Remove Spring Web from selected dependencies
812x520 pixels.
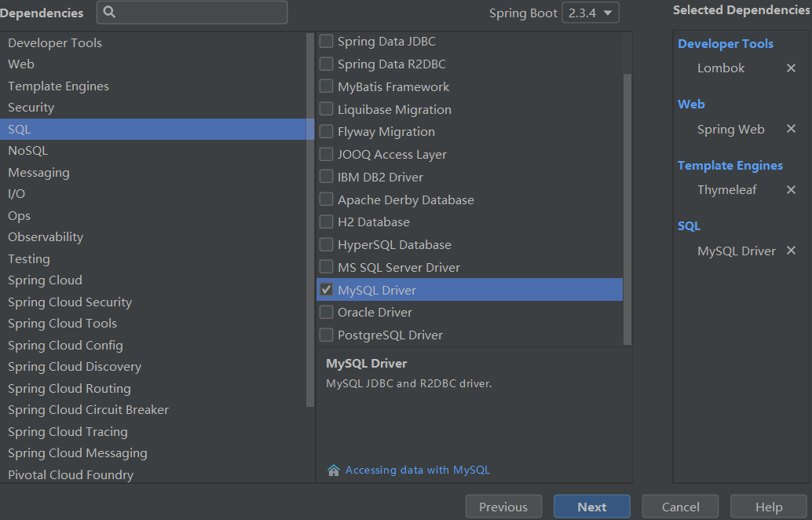(791, 129)
